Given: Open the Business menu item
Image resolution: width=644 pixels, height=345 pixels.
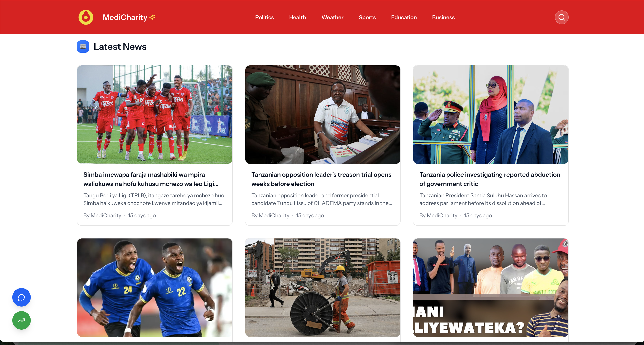Looking at the screenshot, I should (443, 17).
